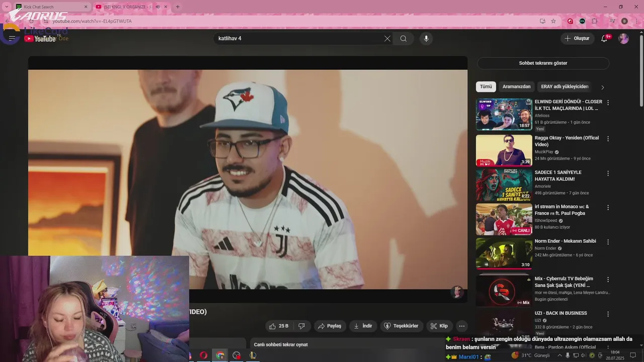Share the video via Paylaş
This screenshot has width=644, height=362.
click(x=330, y=326)
